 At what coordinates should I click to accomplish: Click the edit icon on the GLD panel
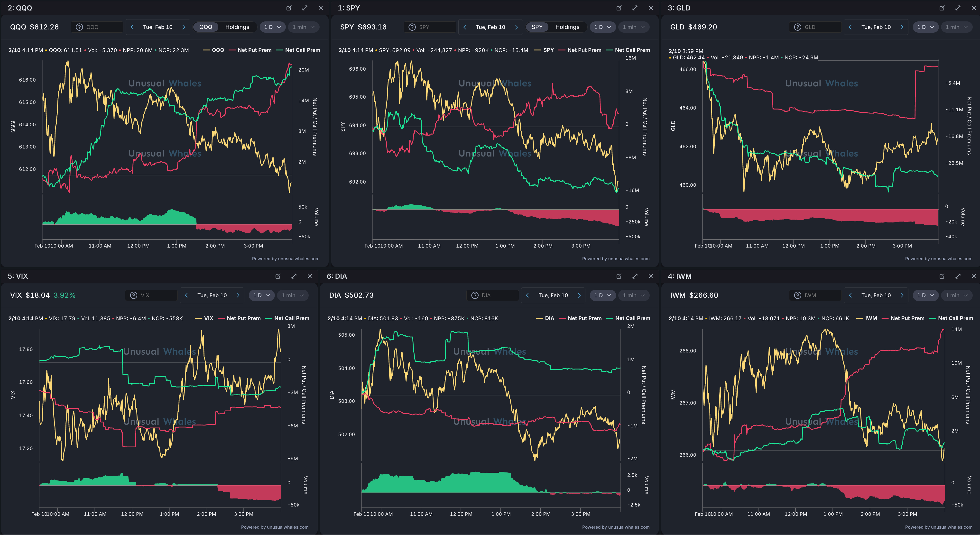click(942, 8)
